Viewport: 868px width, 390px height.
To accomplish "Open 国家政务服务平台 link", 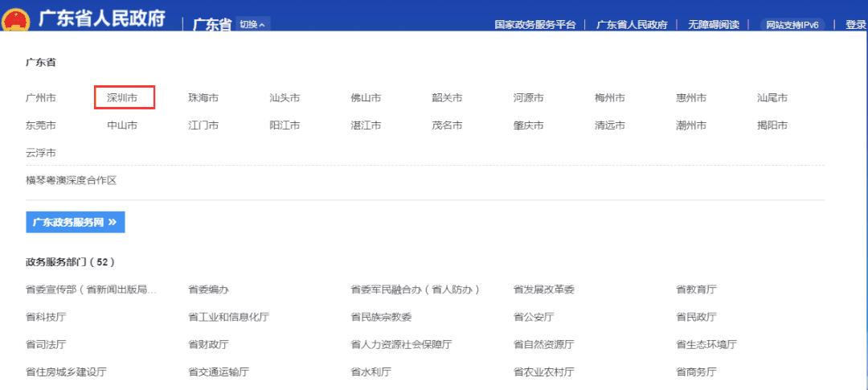I will click(534, 25).
